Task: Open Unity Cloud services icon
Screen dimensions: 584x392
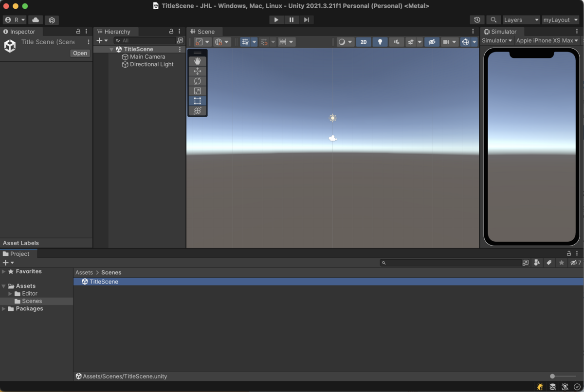Action: pos(36,20)
